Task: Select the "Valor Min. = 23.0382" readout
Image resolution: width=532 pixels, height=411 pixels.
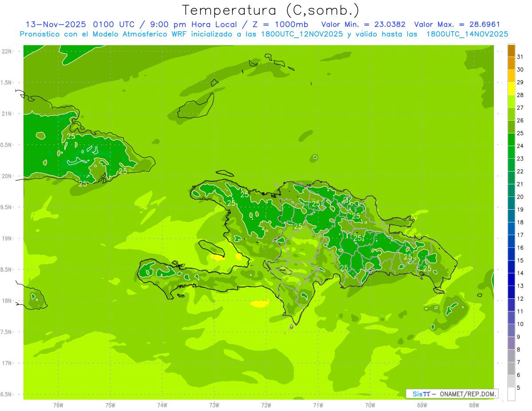Action: click(363, 24)
